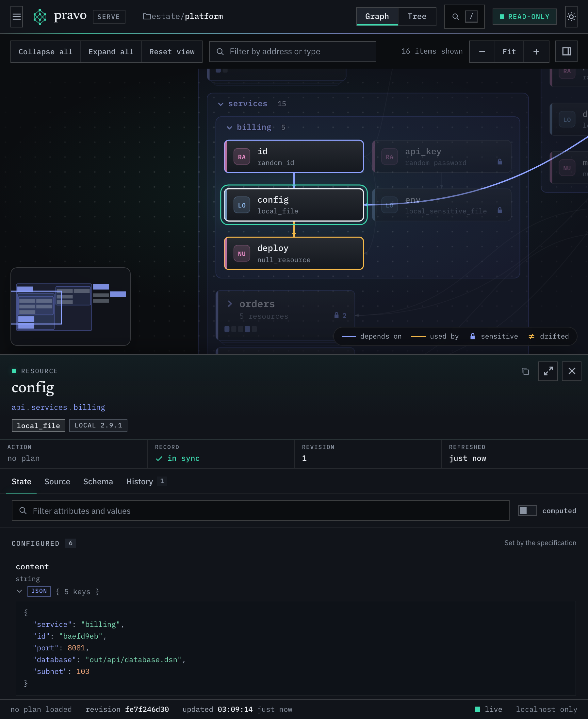
Task: Click the lock icon on api_key node
Action: [499, 162]
